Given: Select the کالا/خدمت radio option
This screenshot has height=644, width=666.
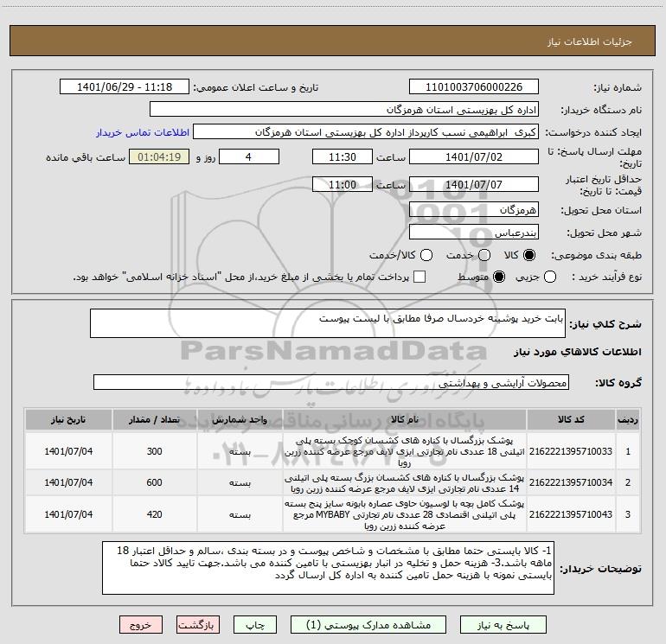Looking at the screenshot, I should pos(426,255).
